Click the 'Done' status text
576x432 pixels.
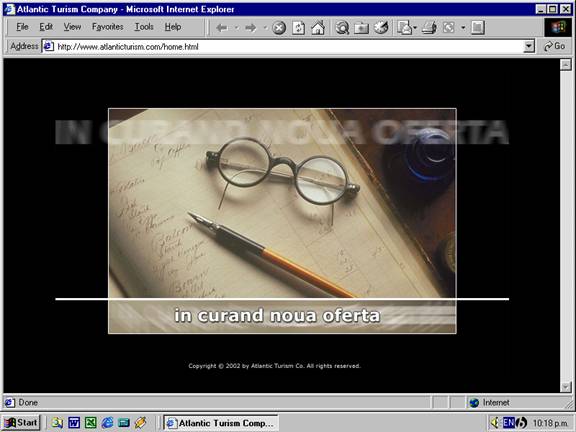click(28, 403)
